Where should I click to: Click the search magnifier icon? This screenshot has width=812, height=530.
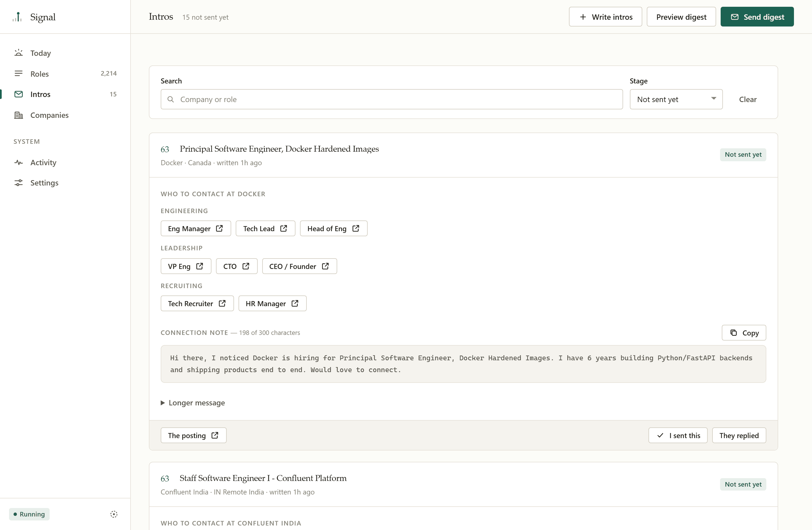(x=171, y=99)
